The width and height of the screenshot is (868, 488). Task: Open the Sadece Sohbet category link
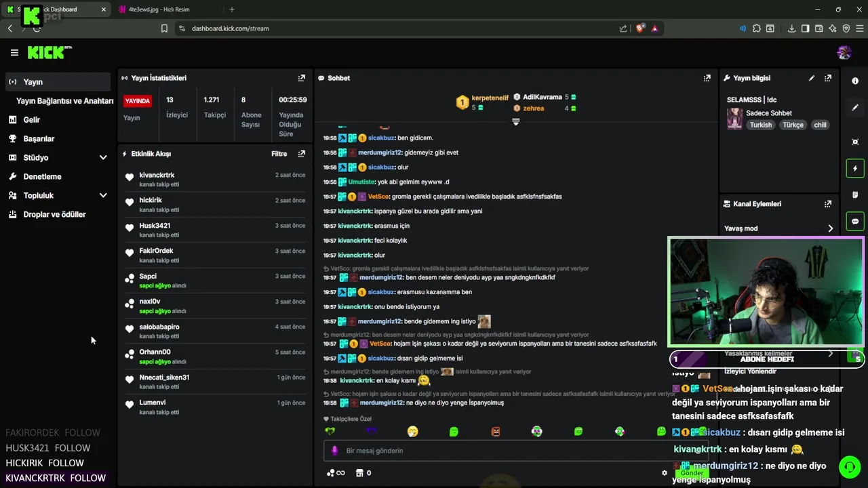[769, 113]
